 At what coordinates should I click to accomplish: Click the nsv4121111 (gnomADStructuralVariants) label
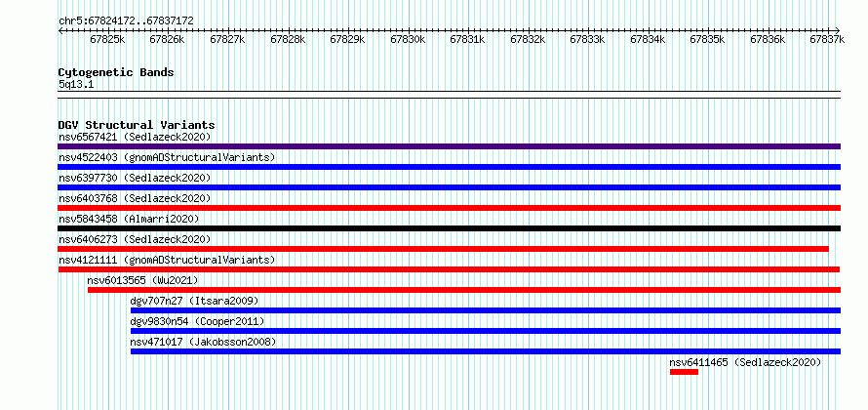(x=167, y=260)
